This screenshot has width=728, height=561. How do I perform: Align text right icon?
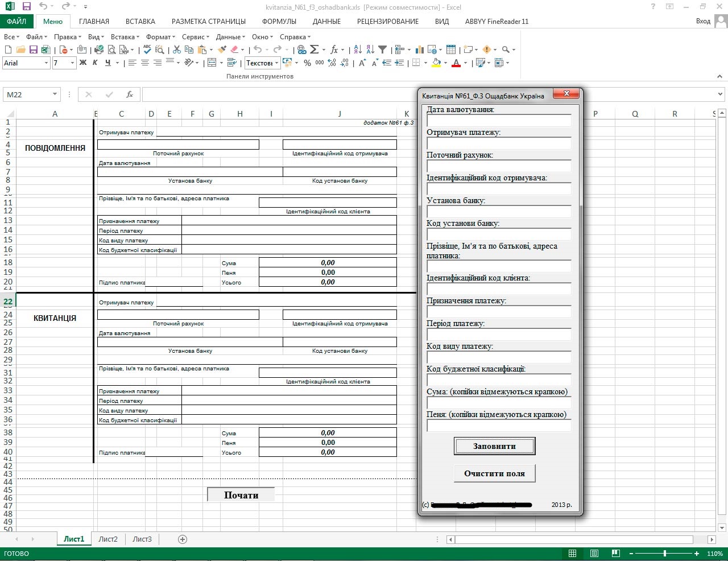158,63
